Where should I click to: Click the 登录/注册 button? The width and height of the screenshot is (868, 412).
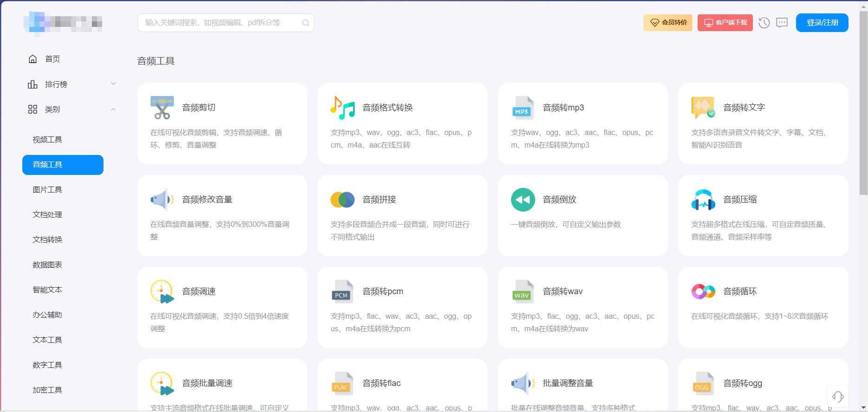[x=822, y=23]
